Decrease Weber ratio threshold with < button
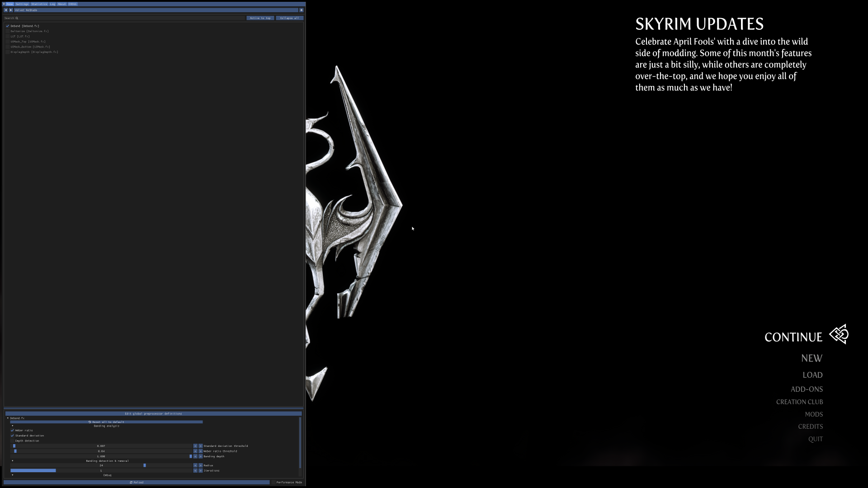The height and width of the screenshot is (488, 868). tap(195, 451)
